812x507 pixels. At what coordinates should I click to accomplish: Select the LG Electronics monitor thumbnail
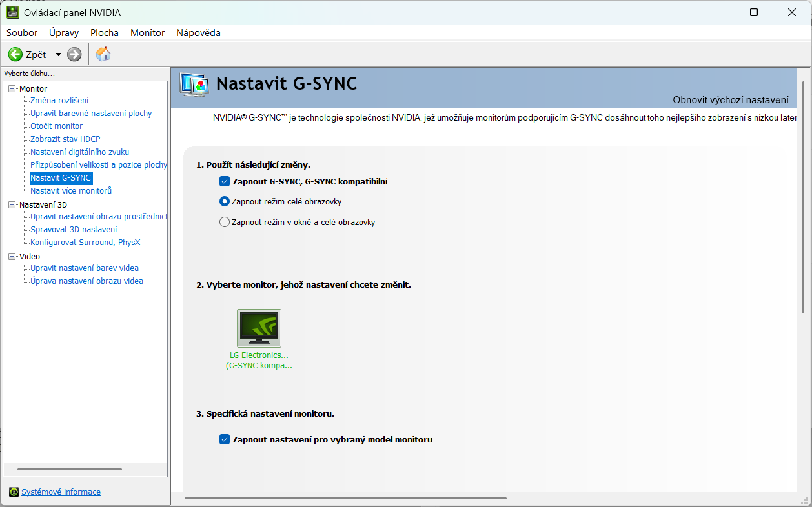(259, 328)
